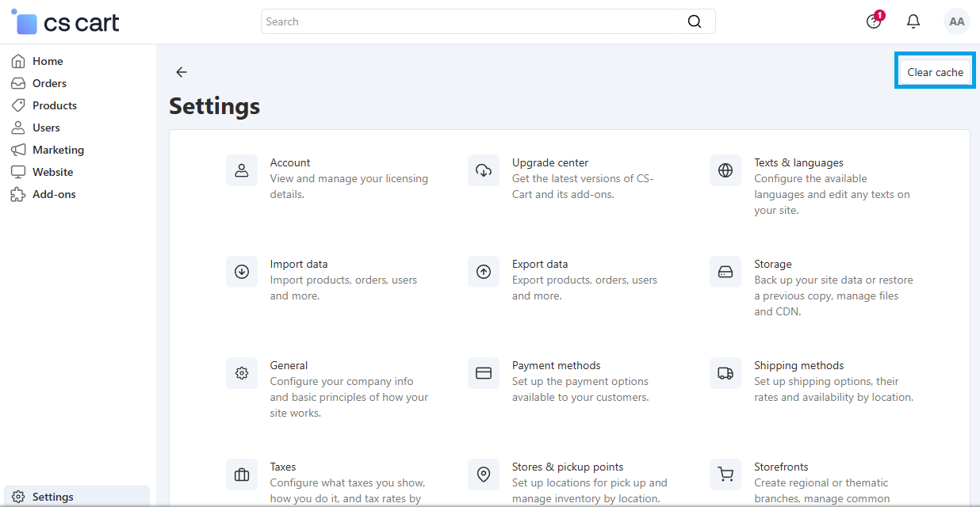The height and width of the screenshot is (507, 980).
Task: Click the Shipping methods truck icon
Action: 725,373
